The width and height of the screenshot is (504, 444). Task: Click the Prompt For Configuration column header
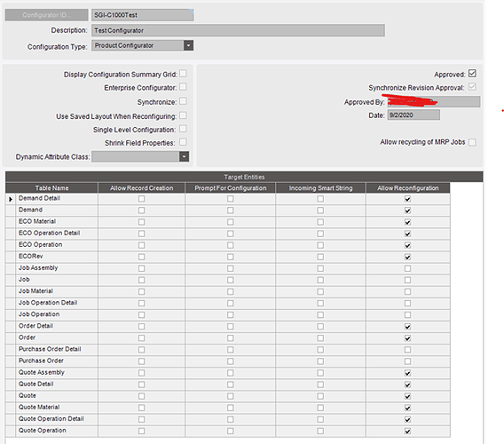point(230,188)
